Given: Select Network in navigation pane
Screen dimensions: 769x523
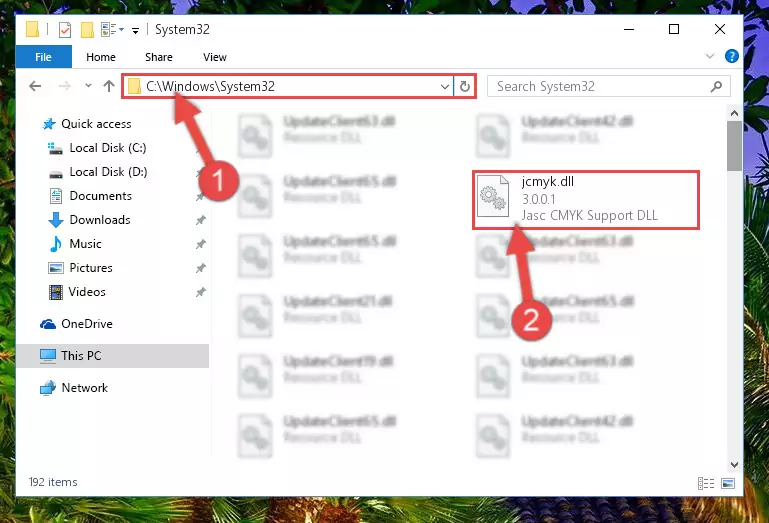Looking at the screenshot, I should click(x=84, y=388).
